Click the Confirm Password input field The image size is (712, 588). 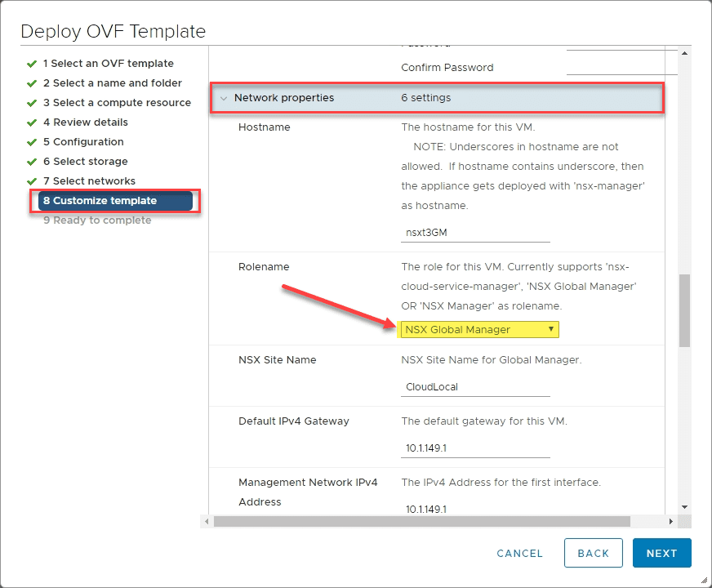[621, 67]
